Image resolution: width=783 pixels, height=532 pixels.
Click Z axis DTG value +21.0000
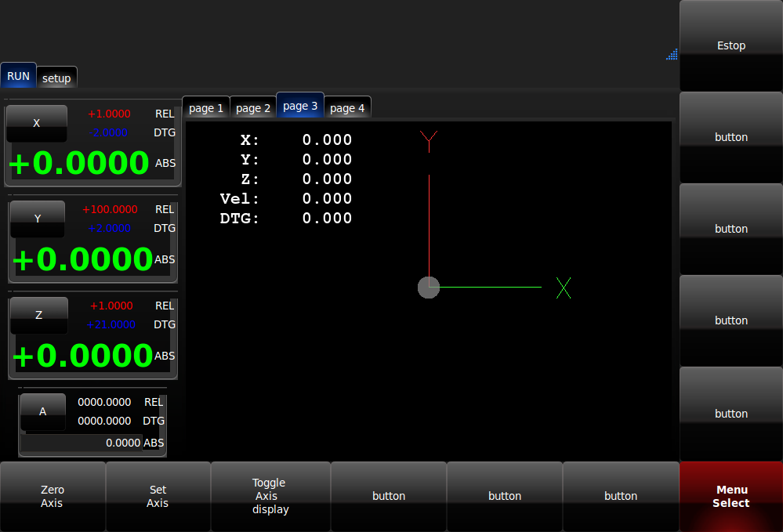[111, 324]
